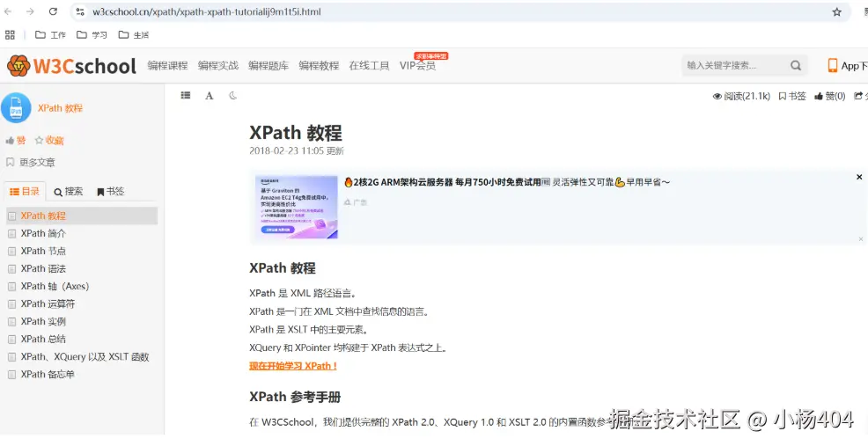Open the 在线工具 menu
This screenshot has width=868, height=446.
tap(369, 65)
